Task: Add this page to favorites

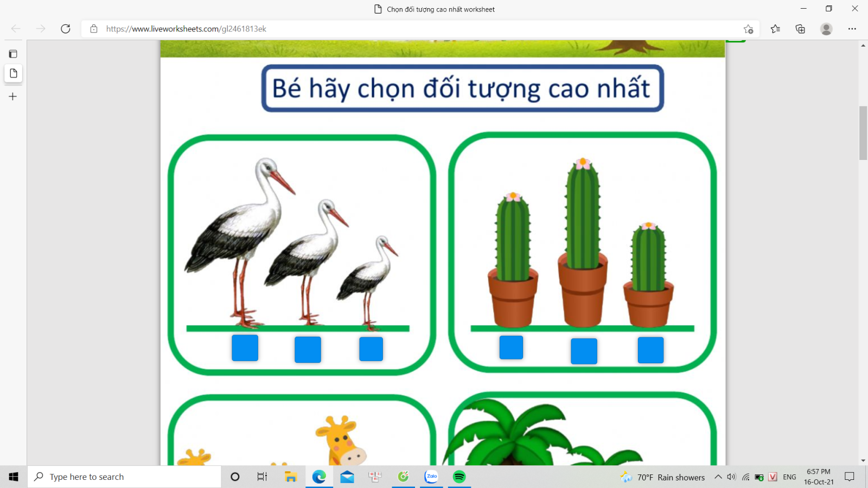Action: pos(748,29)
